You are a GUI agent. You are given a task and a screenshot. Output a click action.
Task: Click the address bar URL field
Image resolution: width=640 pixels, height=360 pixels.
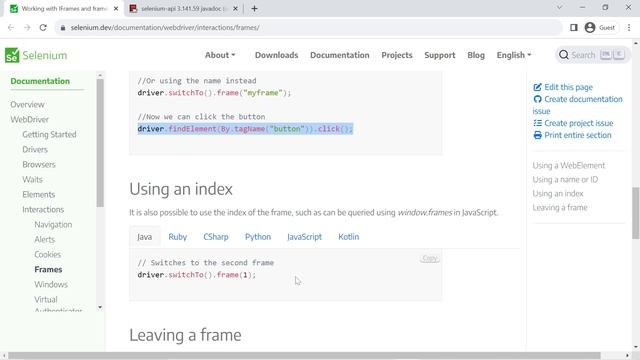point(309,28)
